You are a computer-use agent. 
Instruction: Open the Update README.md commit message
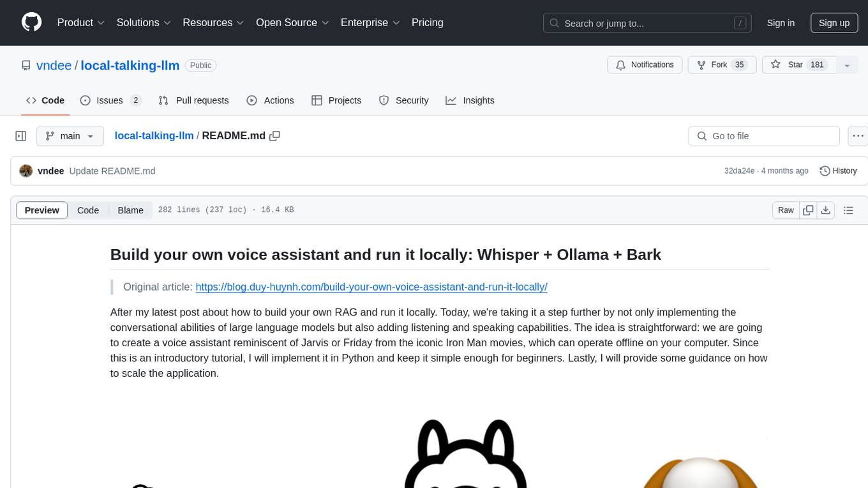pos(112,171)
